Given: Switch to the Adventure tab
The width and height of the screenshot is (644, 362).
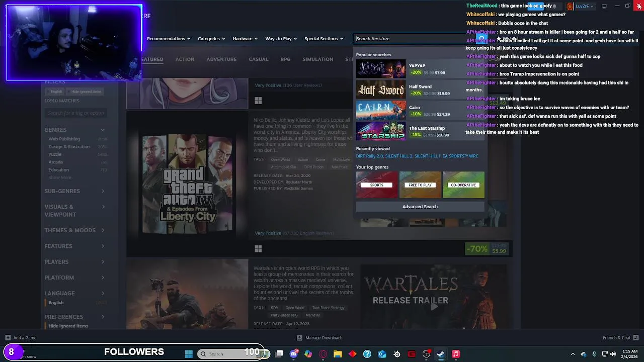Looking at the screenshot, I should pyautogui.click(x=221, y=59).
